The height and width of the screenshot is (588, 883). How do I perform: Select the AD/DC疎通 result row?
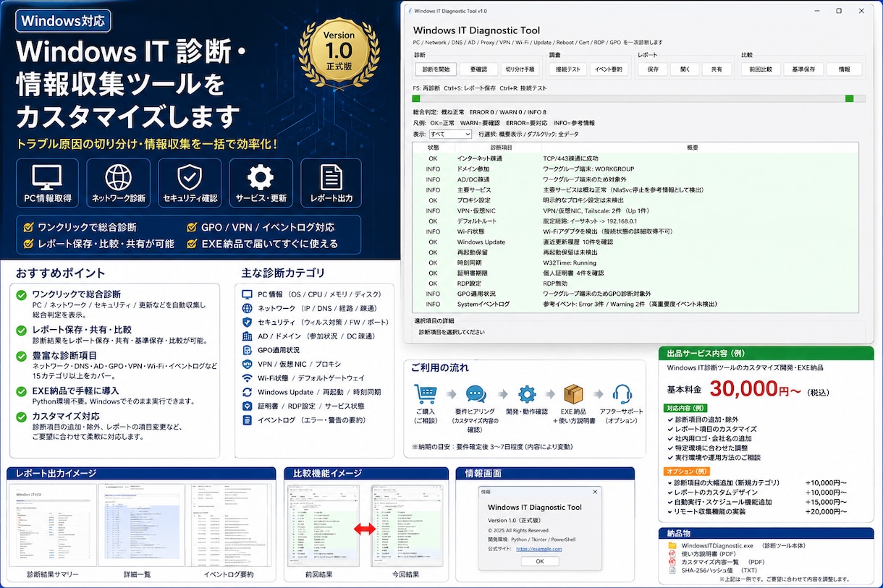[635, 179]
